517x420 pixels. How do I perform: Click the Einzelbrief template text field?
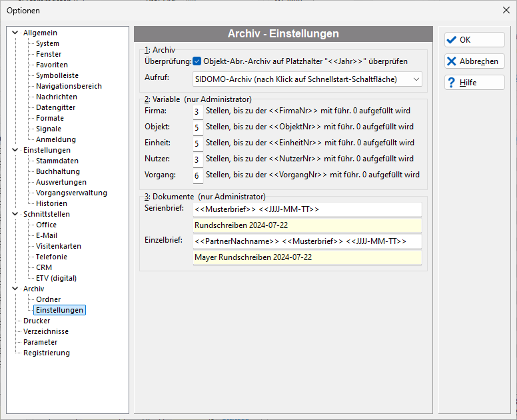click(x=307, y=241)
